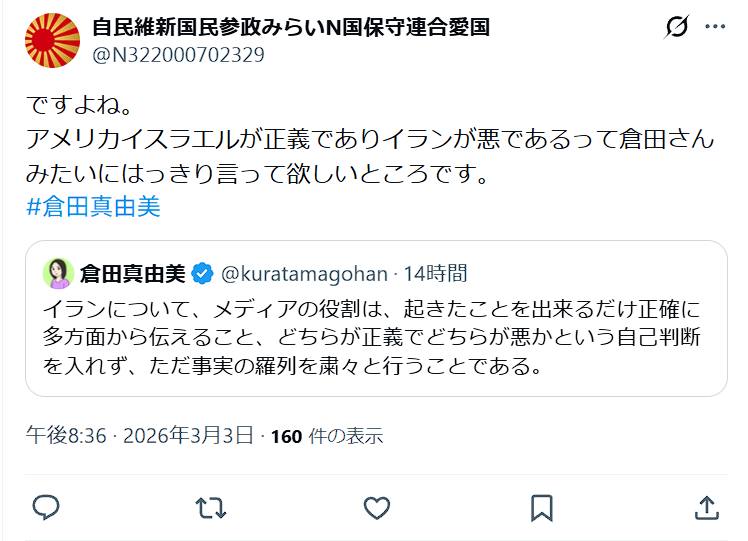Image resolution: width=748 pixels, height=541 pixels.
Task: Click the #倉田真由美 hashtag link
Action: 94,207
